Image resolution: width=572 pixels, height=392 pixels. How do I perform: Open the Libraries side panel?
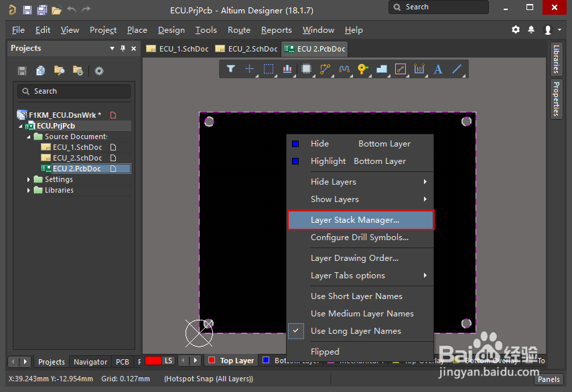(x=556, y=59)
